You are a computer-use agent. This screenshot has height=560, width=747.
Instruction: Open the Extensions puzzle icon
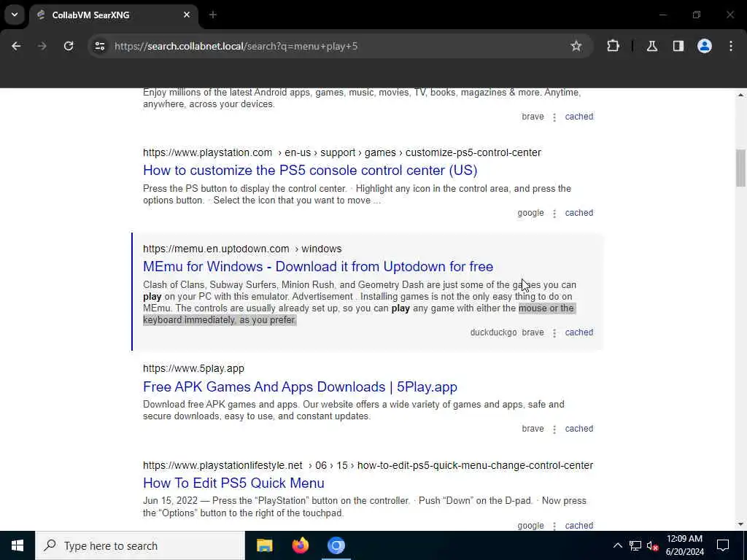613,46
